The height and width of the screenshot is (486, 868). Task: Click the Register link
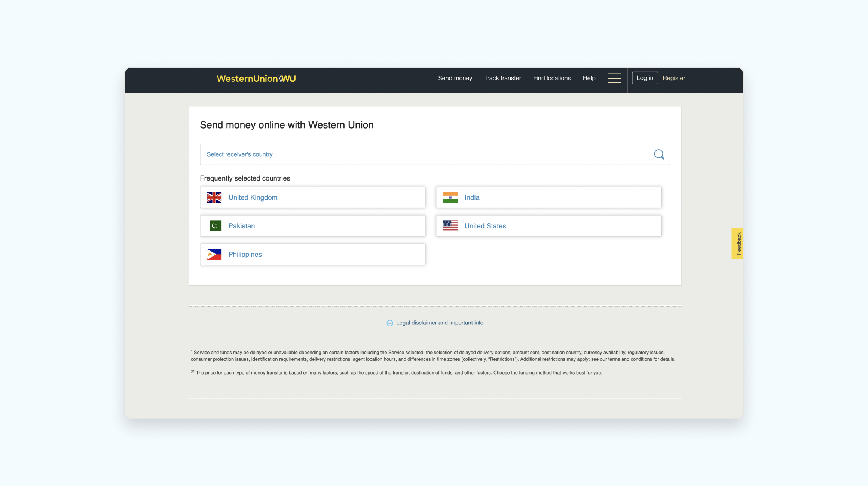click(x=674, y=78)
